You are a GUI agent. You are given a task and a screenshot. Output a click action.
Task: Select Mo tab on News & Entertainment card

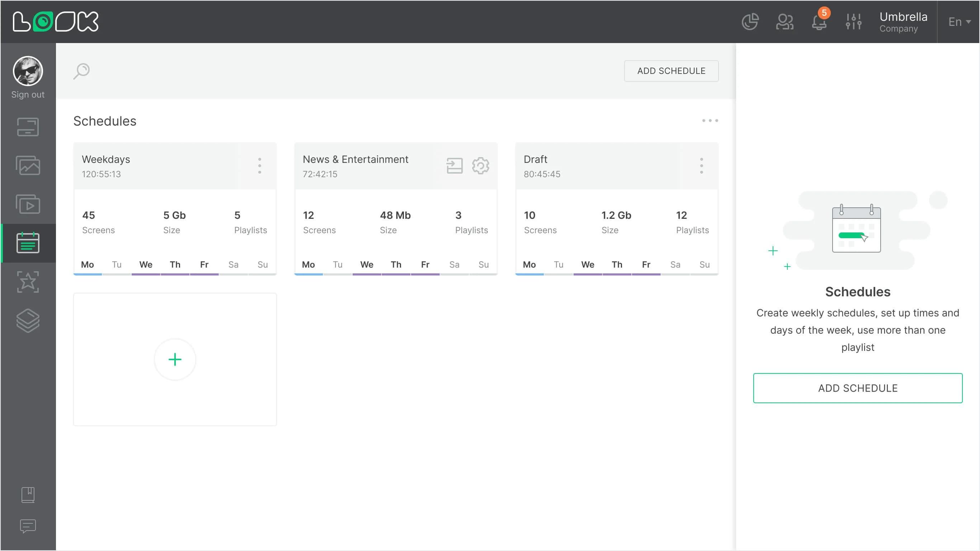[x=308, y=265]
